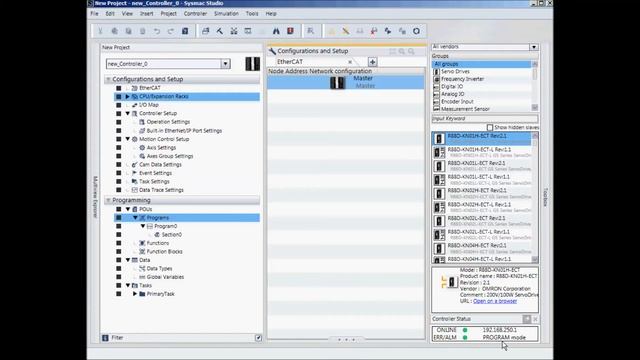Collapse the Programming section header
This screenshot has height=360, width=640.
pos(109,200)
